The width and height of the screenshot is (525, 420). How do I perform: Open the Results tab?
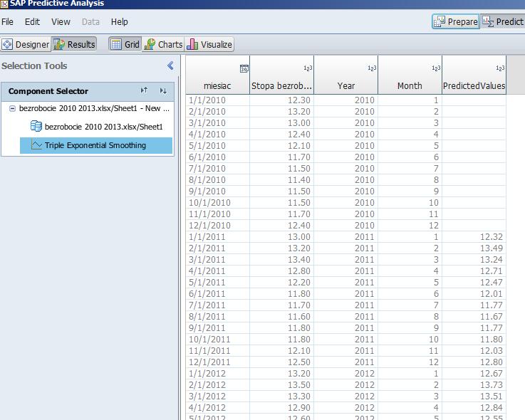point(74,44)
